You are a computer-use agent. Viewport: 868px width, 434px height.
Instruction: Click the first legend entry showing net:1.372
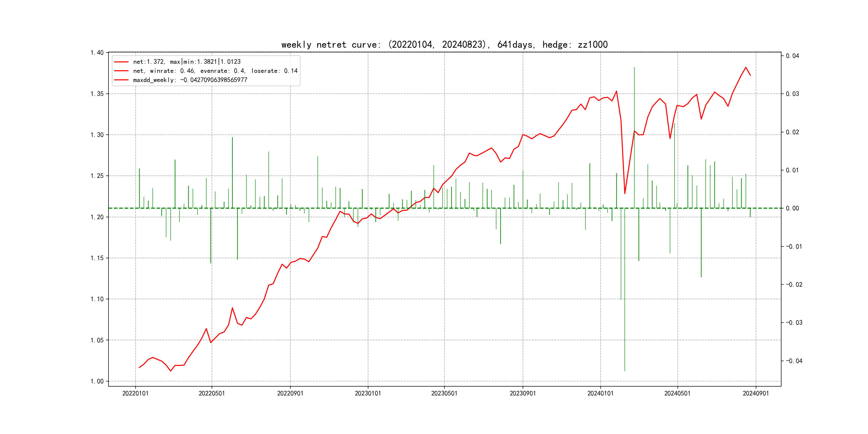click(187, 62)
